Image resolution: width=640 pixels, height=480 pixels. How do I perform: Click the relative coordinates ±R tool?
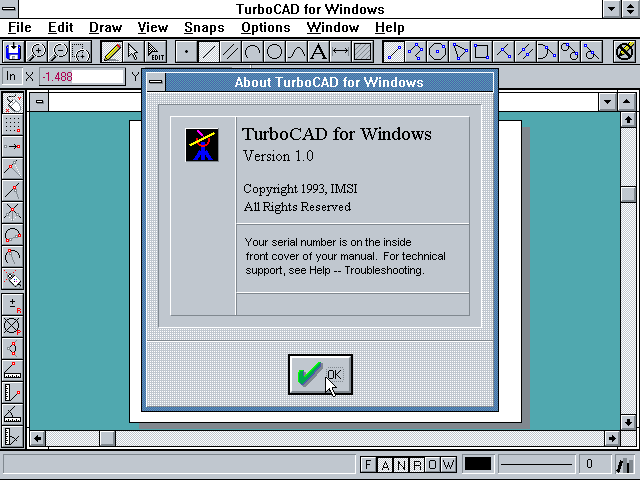13,305
